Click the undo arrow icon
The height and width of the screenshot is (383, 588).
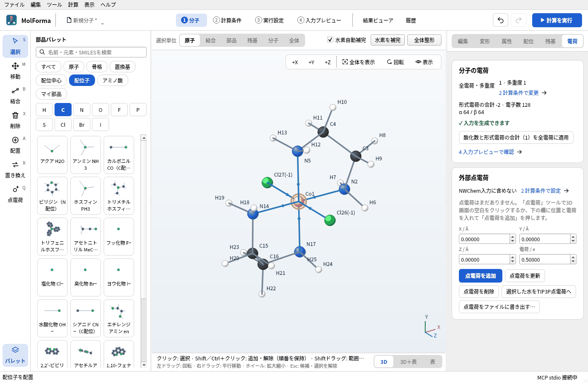pyautogui.click(x=501, y=20)
